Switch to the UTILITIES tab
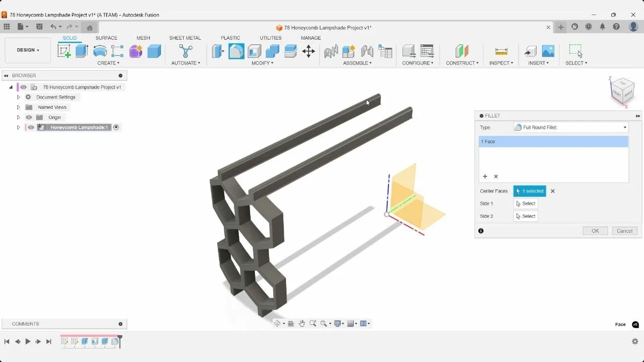Image resolution: width=644 pixels, height=362 pixels. tap(270, 38)
